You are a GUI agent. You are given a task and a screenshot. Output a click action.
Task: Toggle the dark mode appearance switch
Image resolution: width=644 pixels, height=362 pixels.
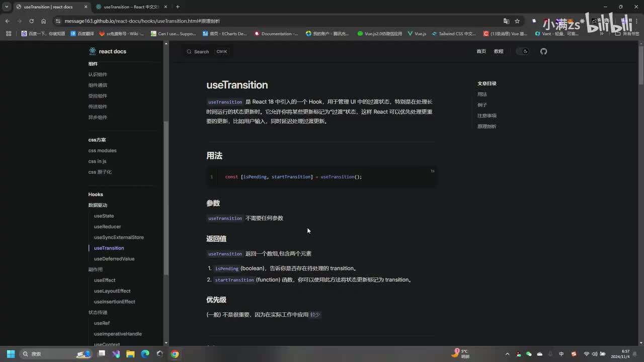pyautogui.click(x=523, y=51)
